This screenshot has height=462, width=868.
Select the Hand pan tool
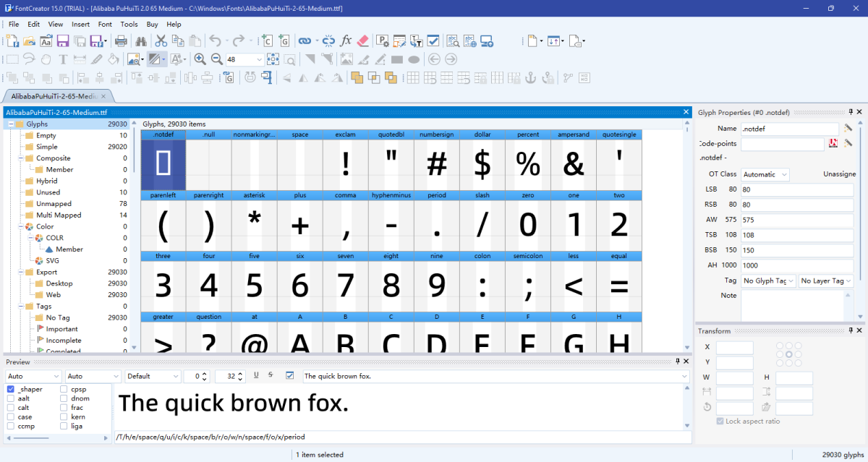[x=46, y=59]
